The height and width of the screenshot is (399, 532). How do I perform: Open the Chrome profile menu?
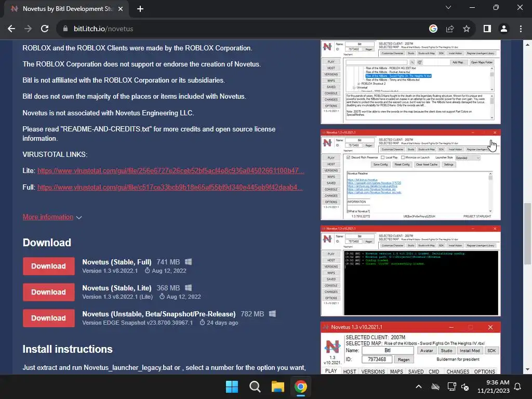(504, 29)
